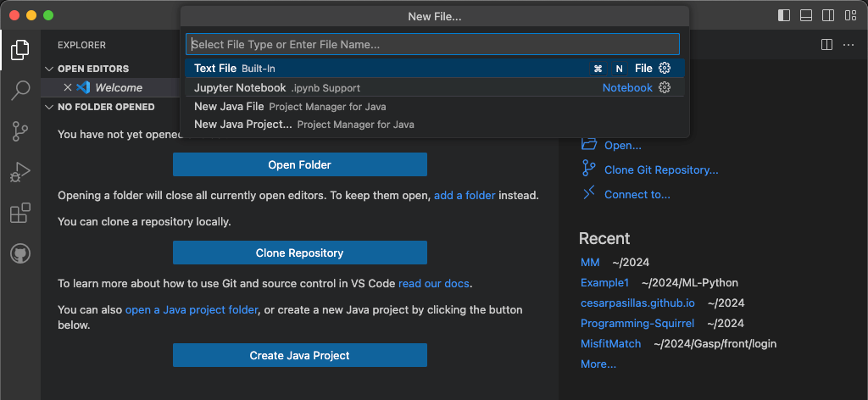
Task: Toggle the secondary side bar layout button
Action: pyautogui.click(x=828, y=15)
